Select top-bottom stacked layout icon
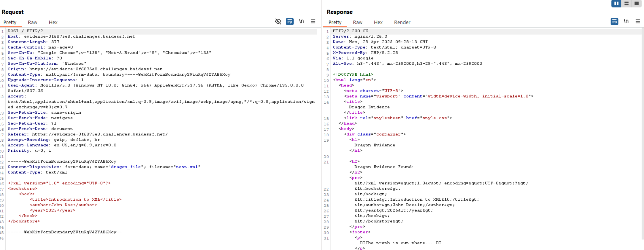Viewport: 644px width, 250px height. pos(626,3)
